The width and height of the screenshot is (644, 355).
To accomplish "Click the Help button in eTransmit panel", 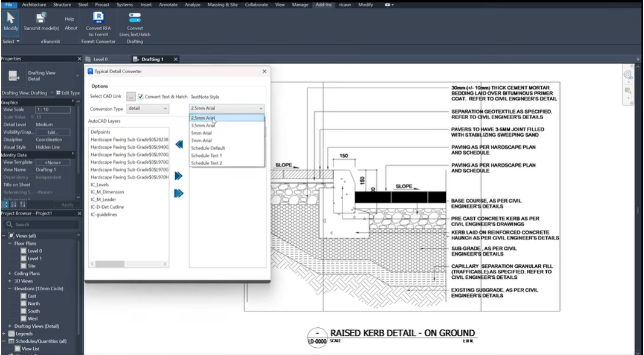I will (69, 19).
